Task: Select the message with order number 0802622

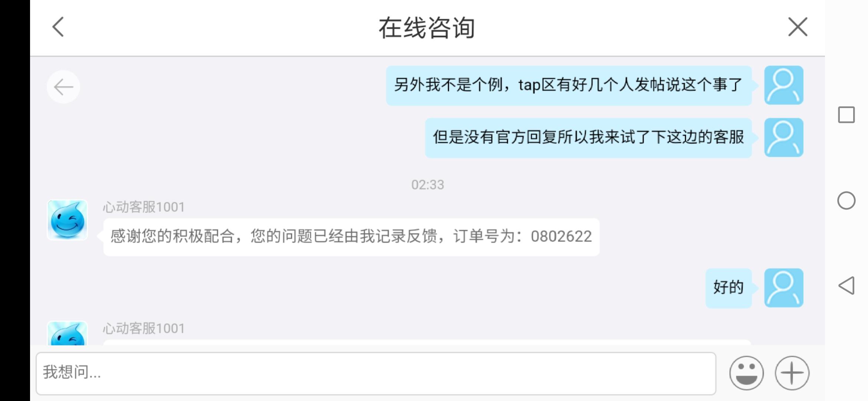Action: [351, 237]
